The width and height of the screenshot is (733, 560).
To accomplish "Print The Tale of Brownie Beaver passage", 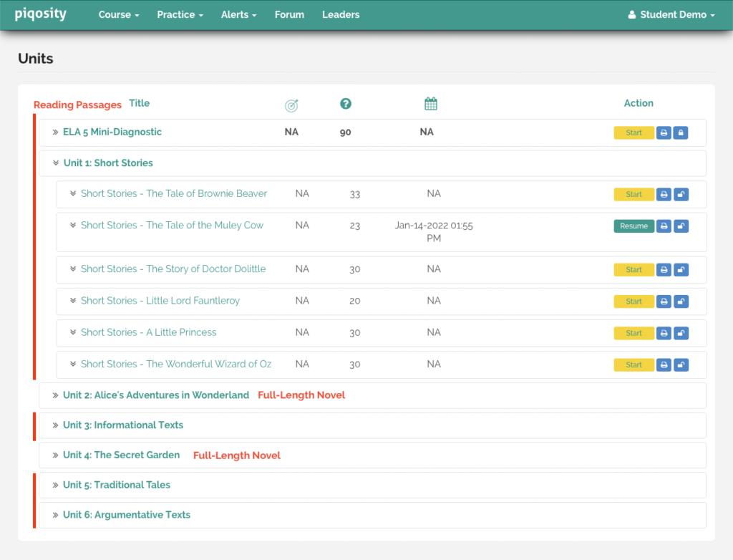I will tap(664, 194).
